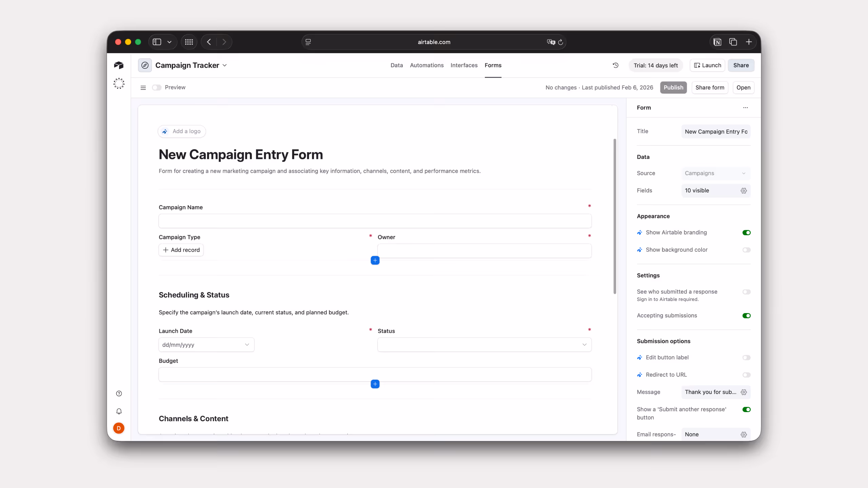The width and height of the screenshot is (868, 488).
Task: Click the blue plus to add a form field
Action: (x=375, y=260)
